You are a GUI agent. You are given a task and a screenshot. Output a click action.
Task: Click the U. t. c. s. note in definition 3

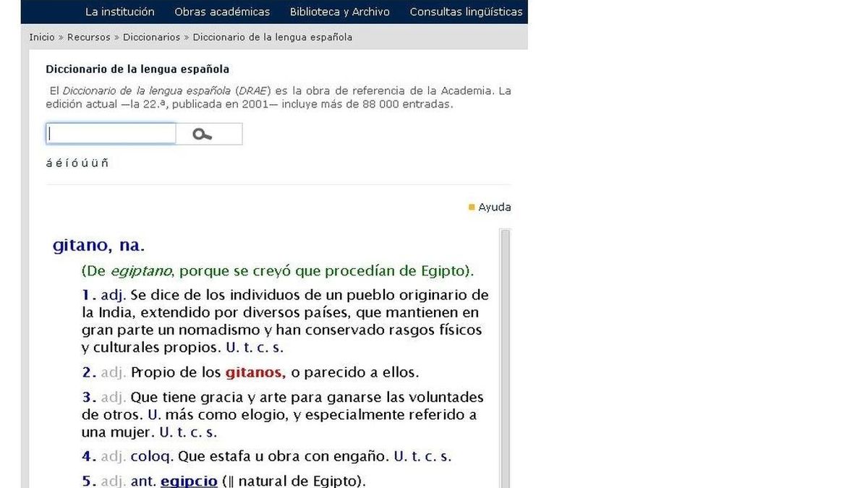point(188,433)
